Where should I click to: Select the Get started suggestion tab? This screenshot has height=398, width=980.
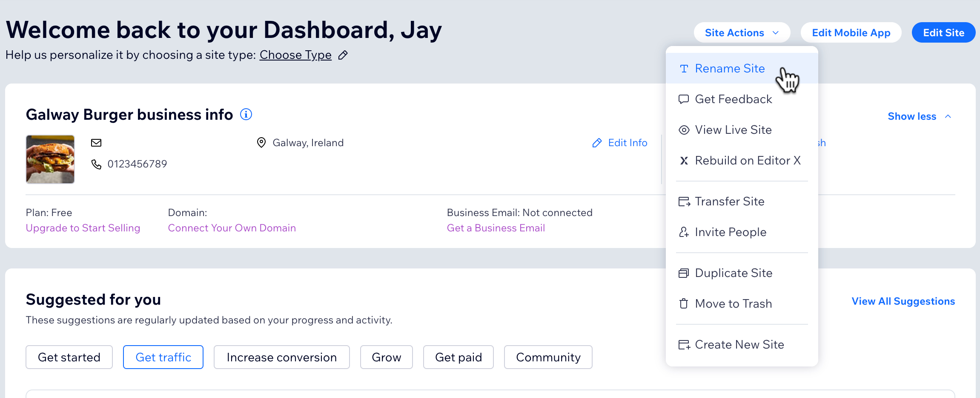[69, 357]
